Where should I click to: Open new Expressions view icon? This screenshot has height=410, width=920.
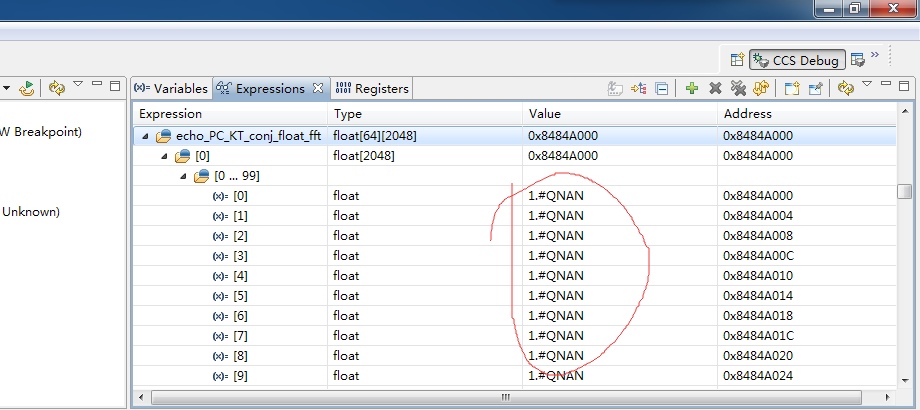tap(792, 89)
